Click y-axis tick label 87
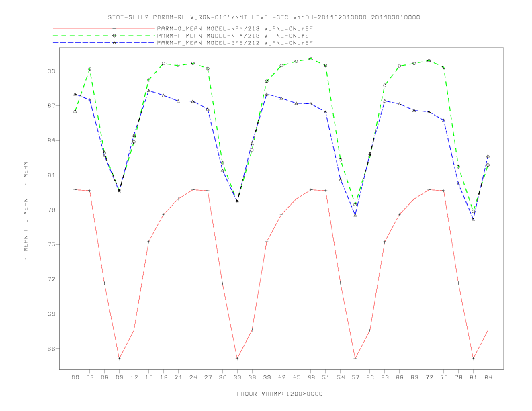The image size is (532, 411). [51, 106]
